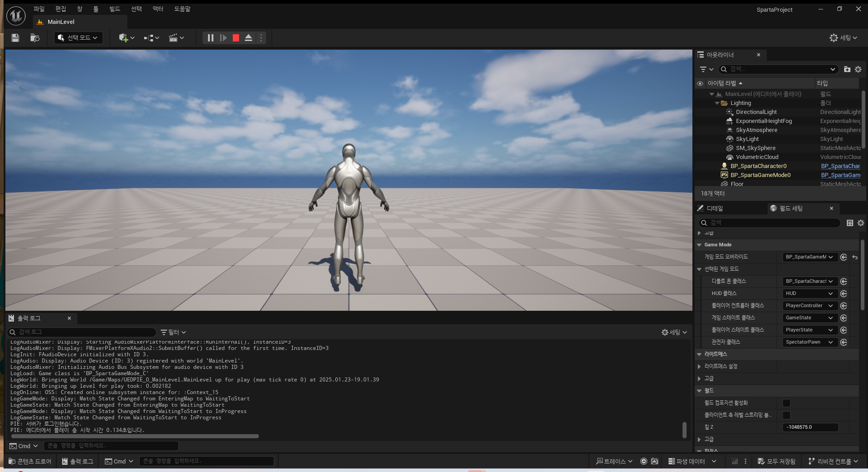The width and height of the screenshot is (868, 472).
Task: Open the three-dot compile options in the status bar
Action: click(746, 461)
